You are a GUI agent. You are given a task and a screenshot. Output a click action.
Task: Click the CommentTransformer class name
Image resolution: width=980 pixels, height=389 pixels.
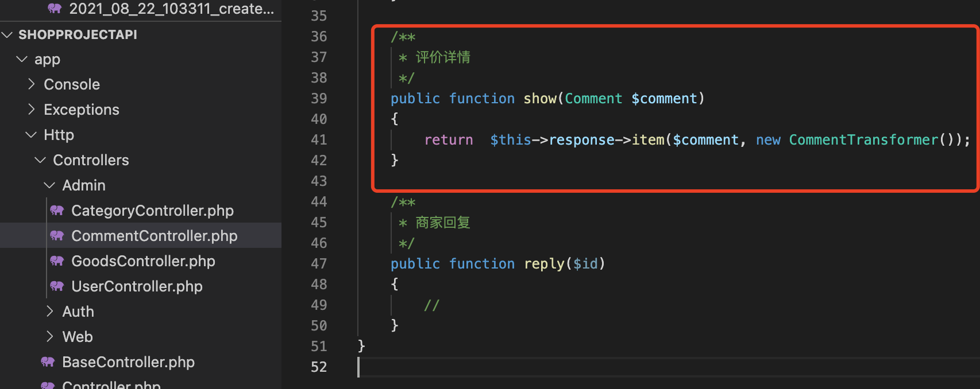(x=863, y=140)
